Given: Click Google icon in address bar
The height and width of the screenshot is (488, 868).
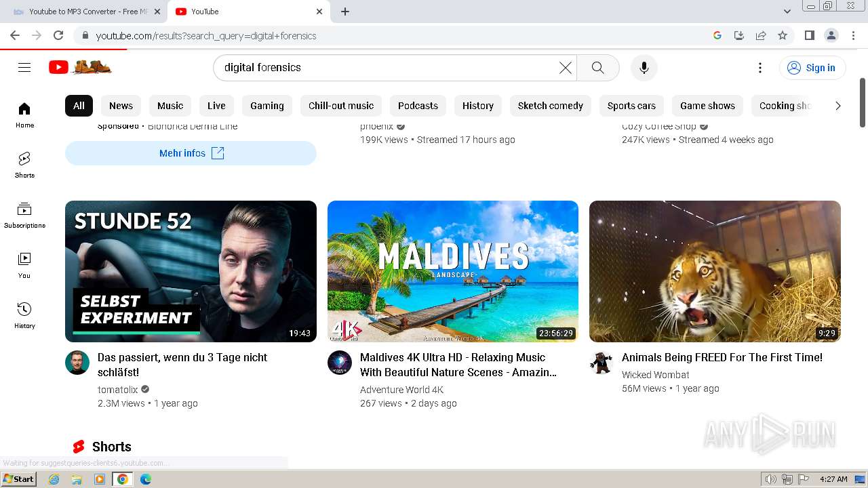Looking at the screenshot, I should [717, 35].
